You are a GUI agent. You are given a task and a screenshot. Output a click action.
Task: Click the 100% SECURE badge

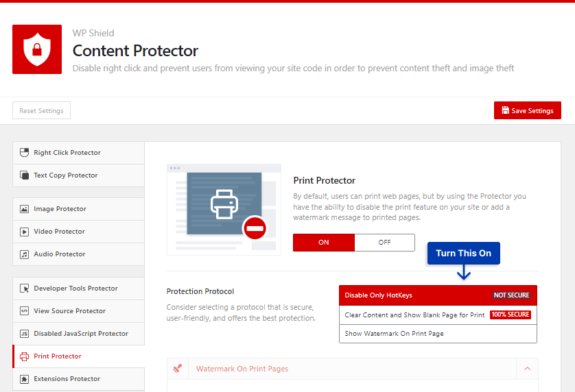coord(511,315)
